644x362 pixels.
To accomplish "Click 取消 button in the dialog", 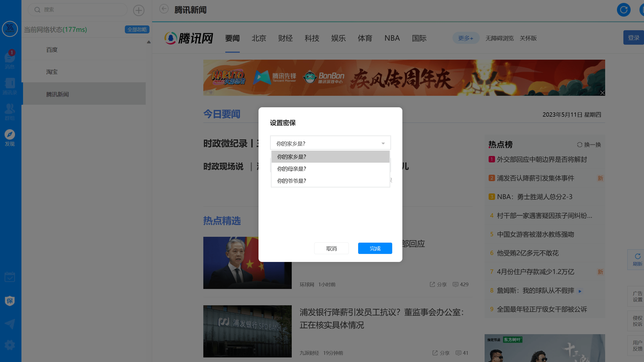I will coord(331,248).
